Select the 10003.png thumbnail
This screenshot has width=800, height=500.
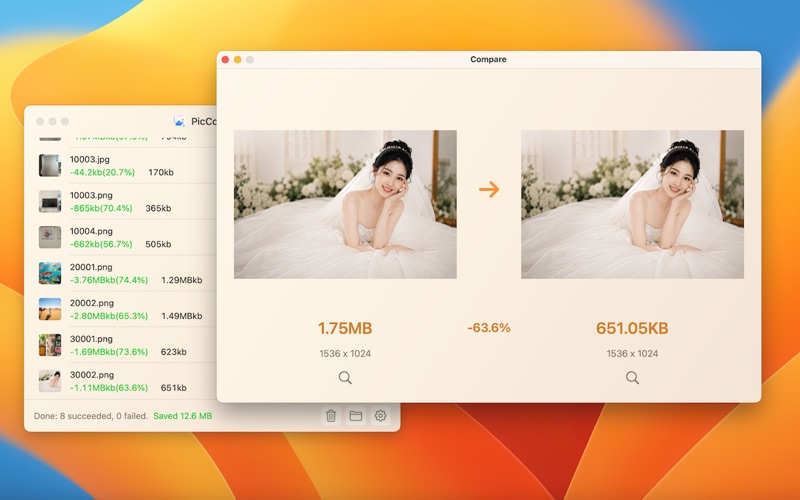point(50,202)
